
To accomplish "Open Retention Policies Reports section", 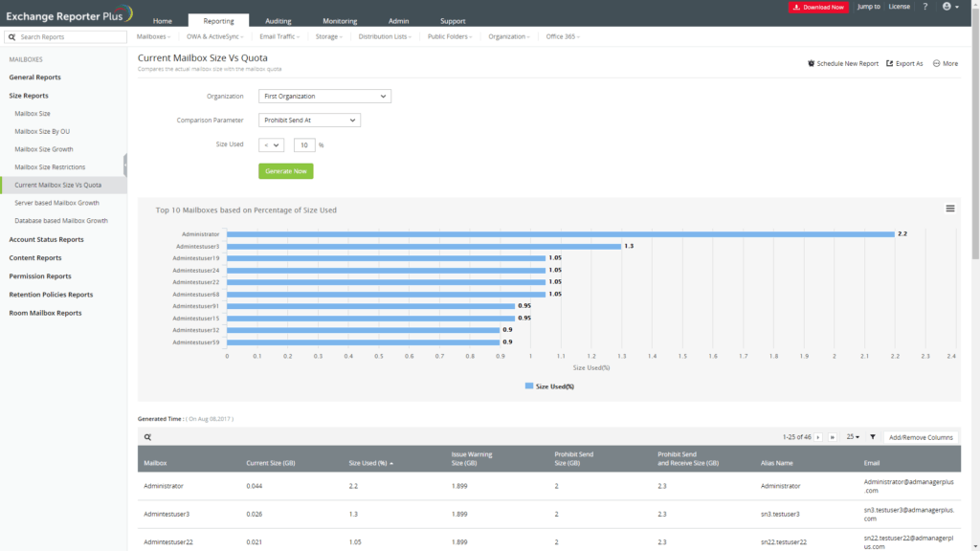I will point(51,295).
